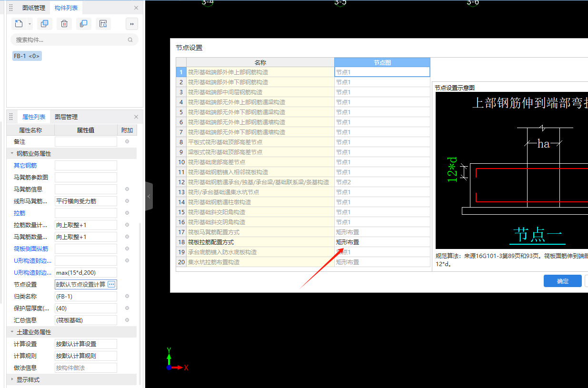Click the New component icon
Screen dimensions: 588x388
(x=19, y=24)
